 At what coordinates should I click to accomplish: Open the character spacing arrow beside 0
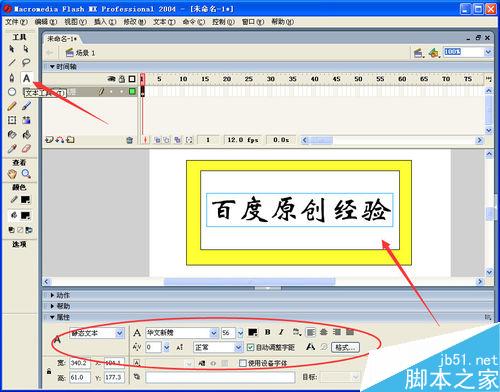(x=166, y=347)
